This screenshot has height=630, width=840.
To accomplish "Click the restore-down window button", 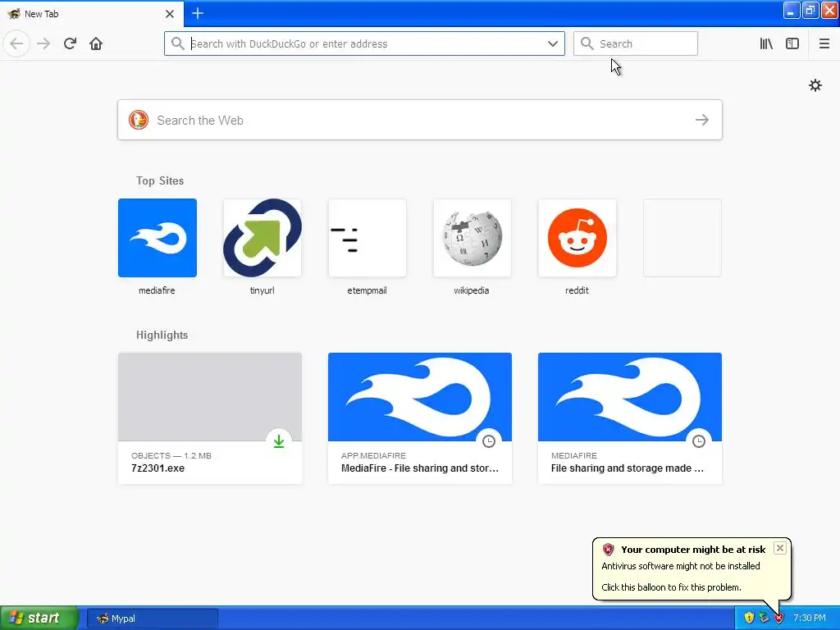I will [x=810, y=10].
